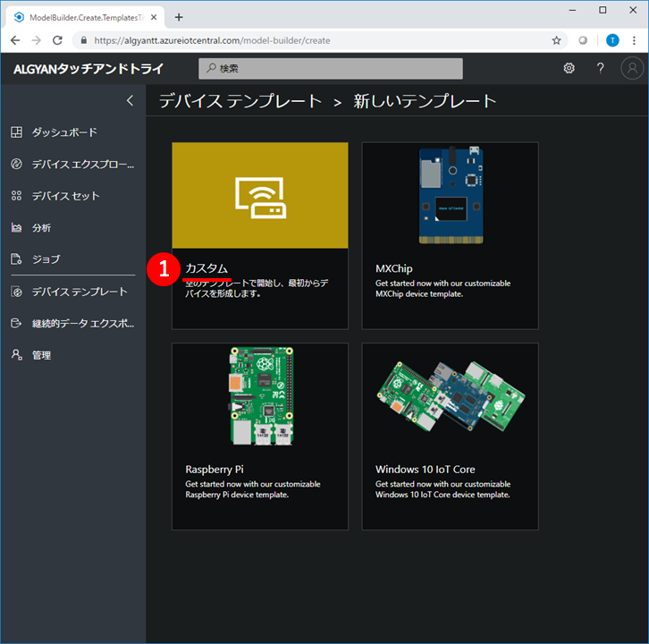Viewport: 649px width, 644px height.
Task: Click the Raspberry Pi board picture
Action: point(262,396)
